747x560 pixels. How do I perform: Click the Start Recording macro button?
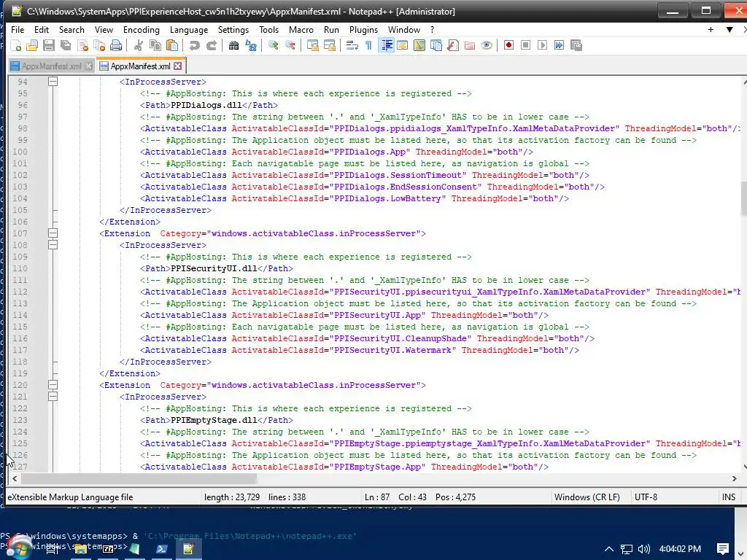(508, 45)
